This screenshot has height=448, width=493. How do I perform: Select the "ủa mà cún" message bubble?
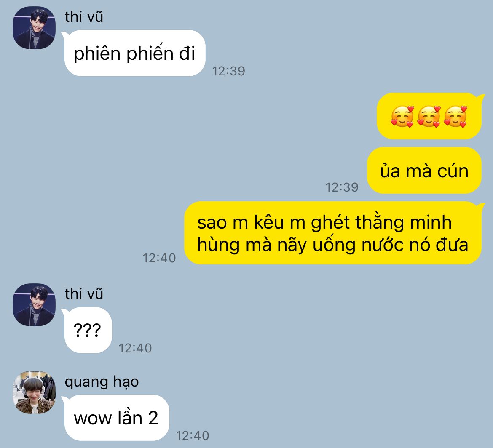click(424, 170)
